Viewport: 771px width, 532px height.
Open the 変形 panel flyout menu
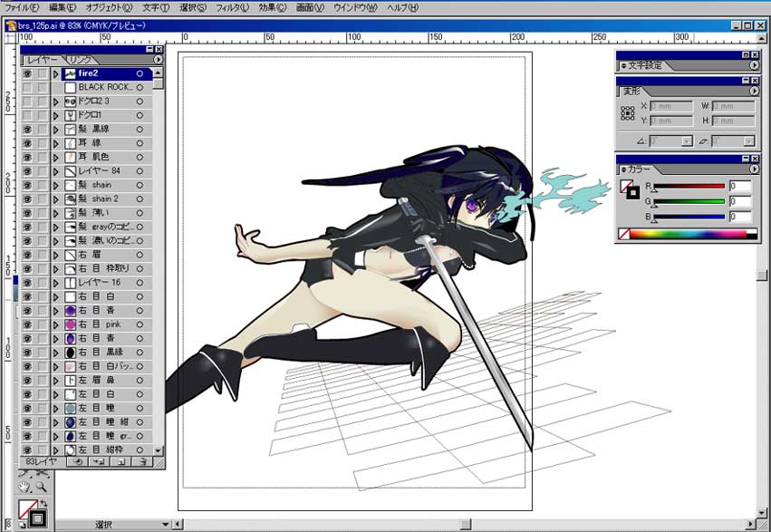tap(754, 91)
